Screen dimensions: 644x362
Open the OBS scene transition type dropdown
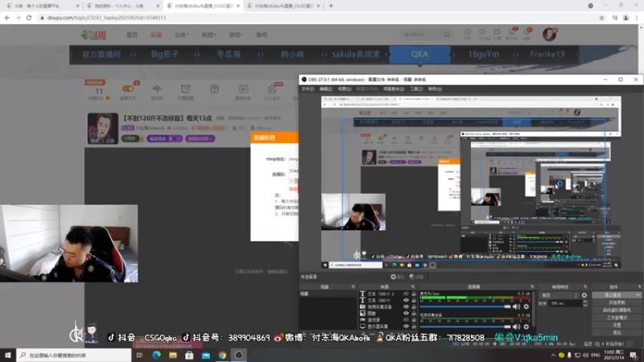point(559,295)
